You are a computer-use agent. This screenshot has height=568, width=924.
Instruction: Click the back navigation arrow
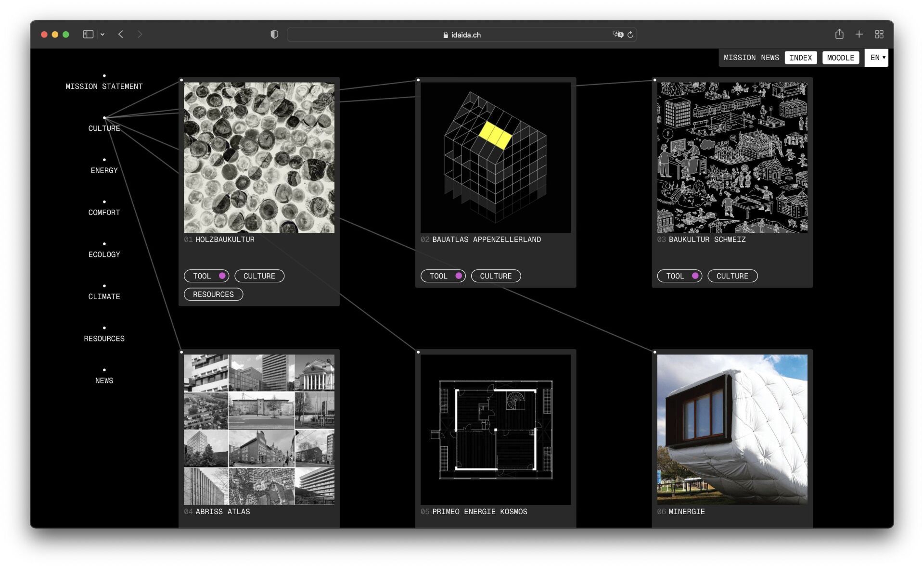[121, 34]
